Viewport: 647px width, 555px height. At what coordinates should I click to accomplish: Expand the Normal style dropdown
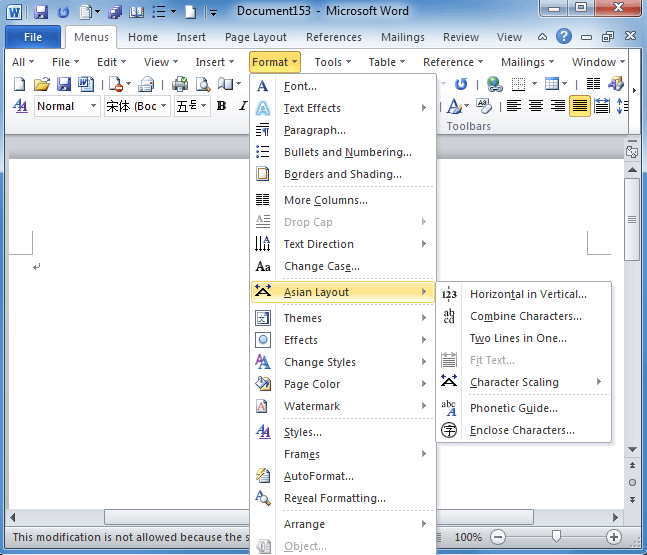point(93,106)
